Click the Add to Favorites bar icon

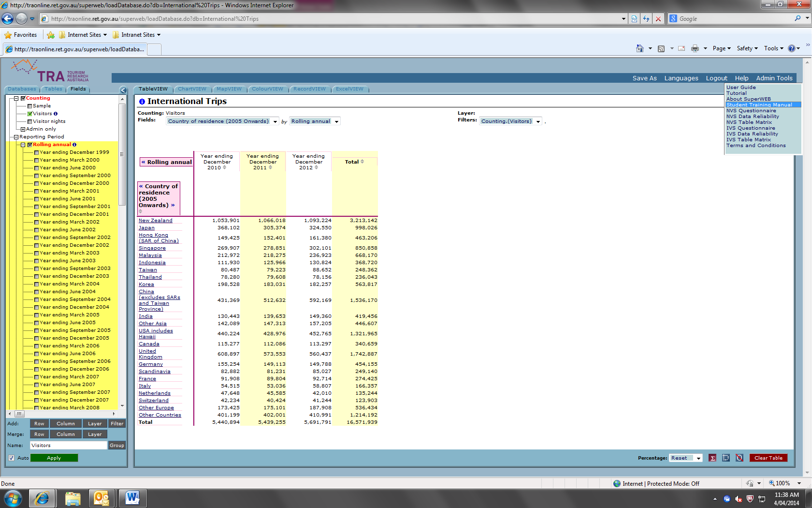point(51,35)
